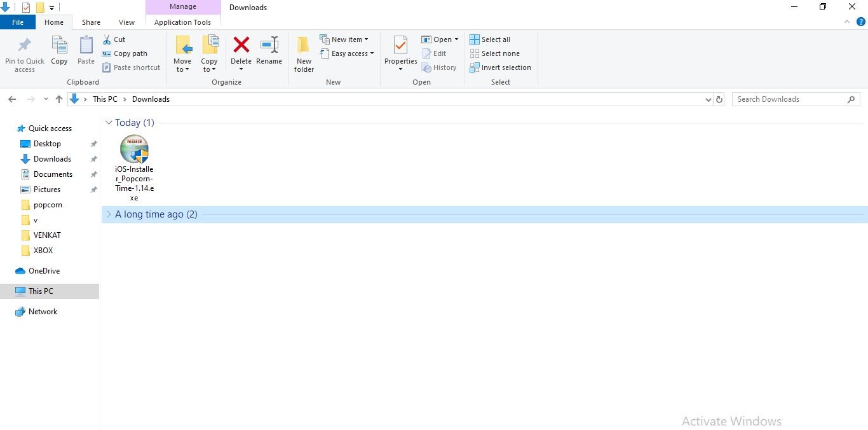The width and height of the screenshot is (868, 430).
Task: Go up one folder level
Action: click(59, 99)
